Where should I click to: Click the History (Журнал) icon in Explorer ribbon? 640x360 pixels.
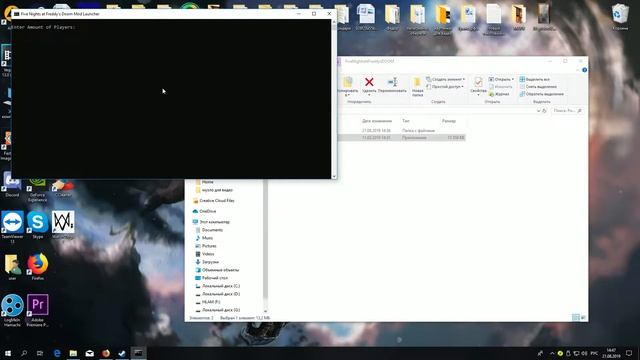[x=491, y=94]
